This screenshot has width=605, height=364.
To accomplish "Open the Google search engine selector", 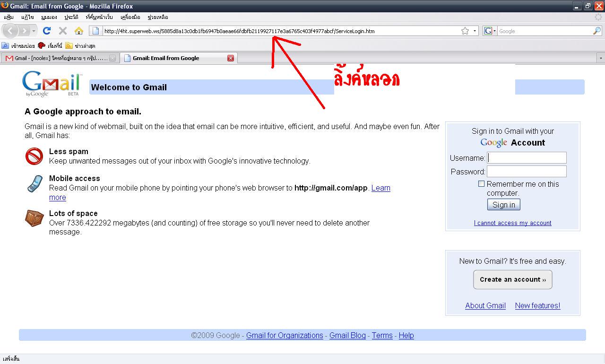I will 490,31.
